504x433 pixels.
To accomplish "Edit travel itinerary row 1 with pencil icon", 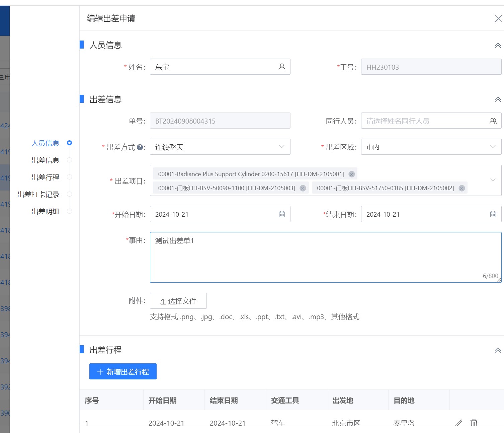I will (x=458, y=423).
